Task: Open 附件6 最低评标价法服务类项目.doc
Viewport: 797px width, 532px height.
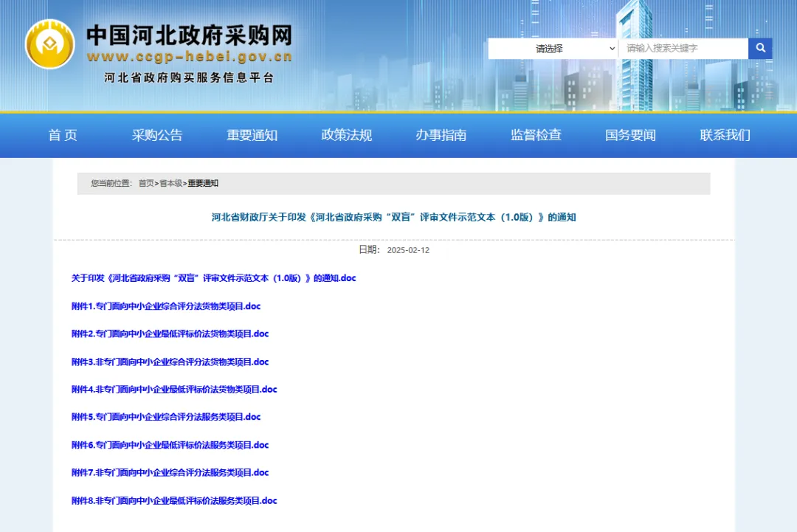Action: (x=170, y=445)
